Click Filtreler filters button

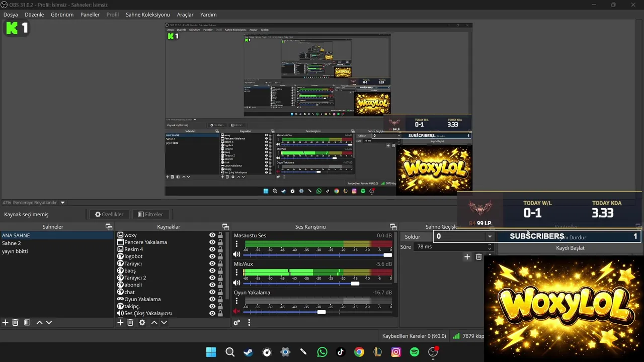coord(150,214)
